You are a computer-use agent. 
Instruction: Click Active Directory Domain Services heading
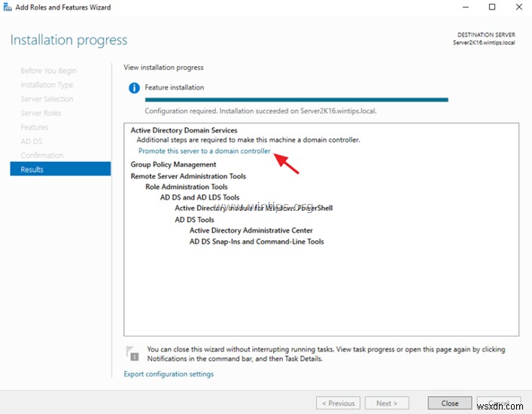point(184,130)
